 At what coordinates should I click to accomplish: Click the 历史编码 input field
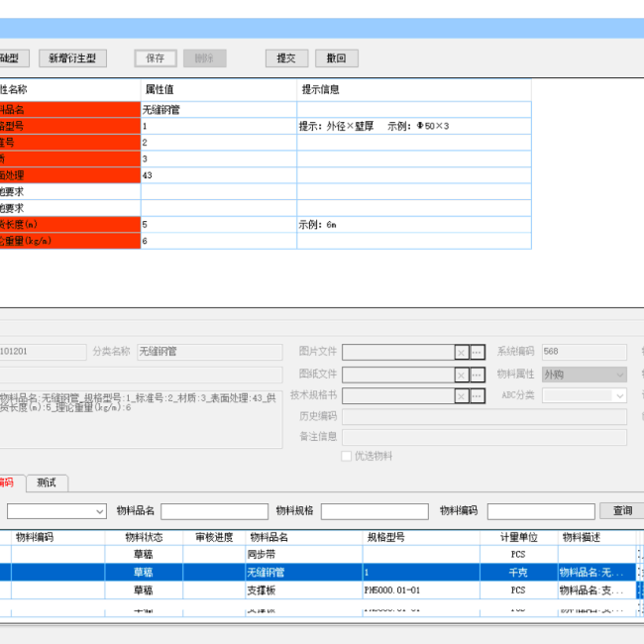484,416
